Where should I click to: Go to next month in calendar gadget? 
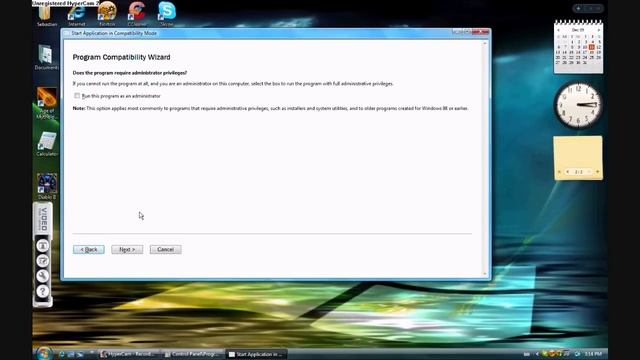598,30
